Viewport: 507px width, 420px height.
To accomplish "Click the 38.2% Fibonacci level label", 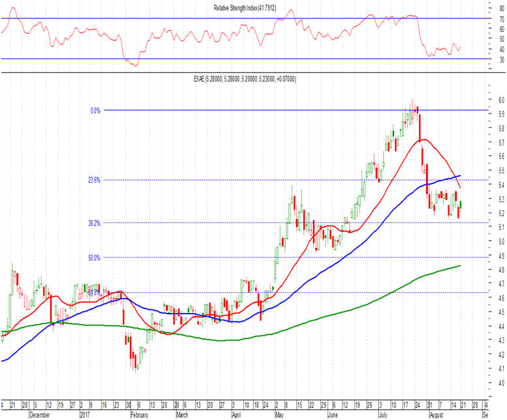I will (x=94, y=223).
